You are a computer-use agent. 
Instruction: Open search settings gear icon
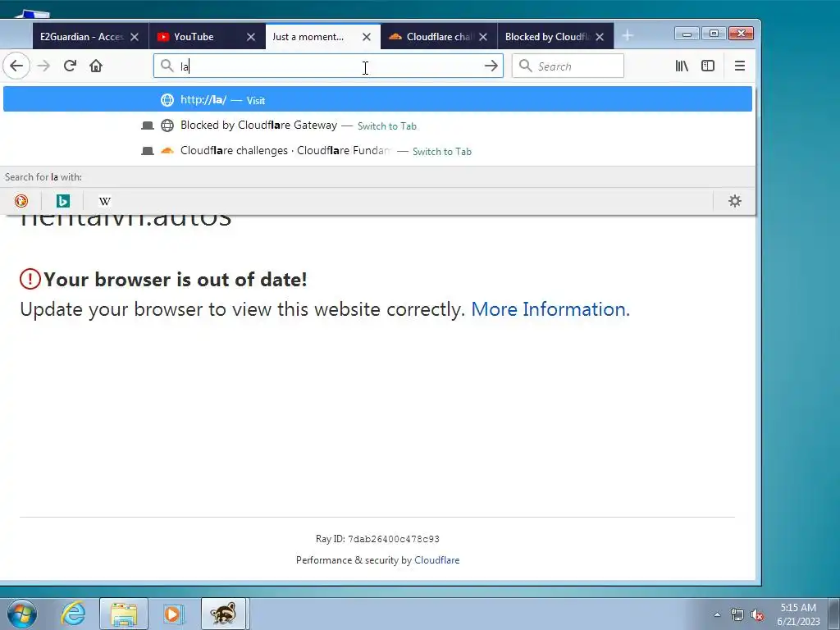735,201
